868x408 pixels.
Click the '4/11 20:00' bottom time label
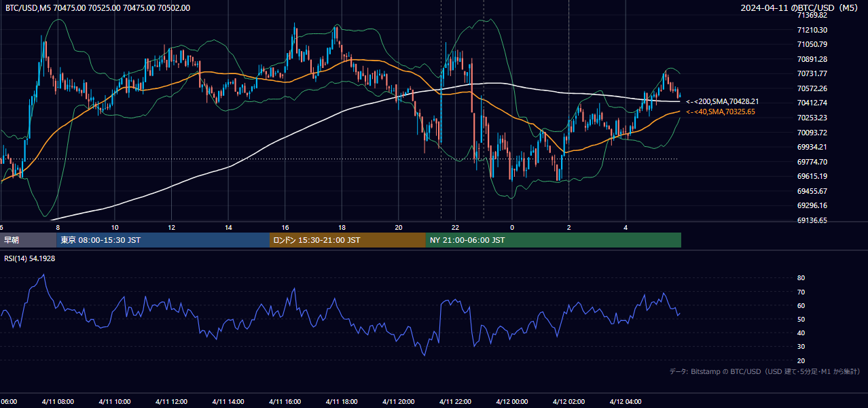click(x=399, y=402)
